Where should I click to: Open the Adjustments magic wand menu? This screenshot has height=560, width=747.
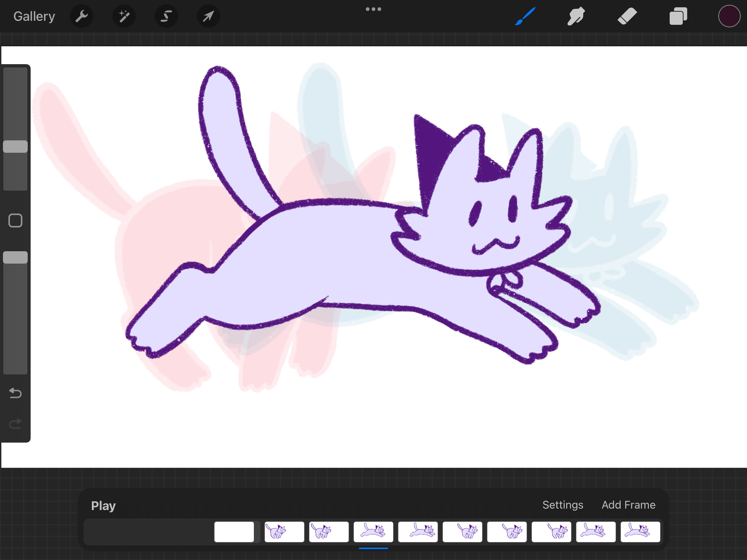(x=124, y=16)
